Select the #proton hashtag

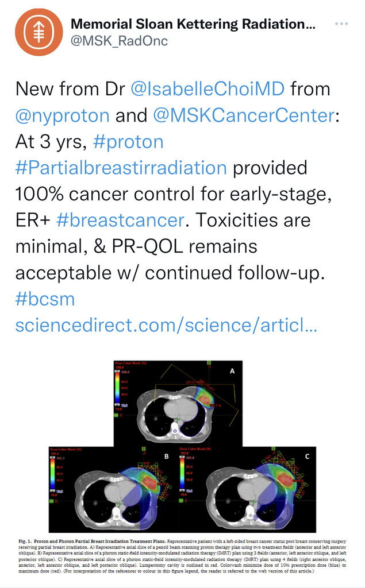(127, 142)
